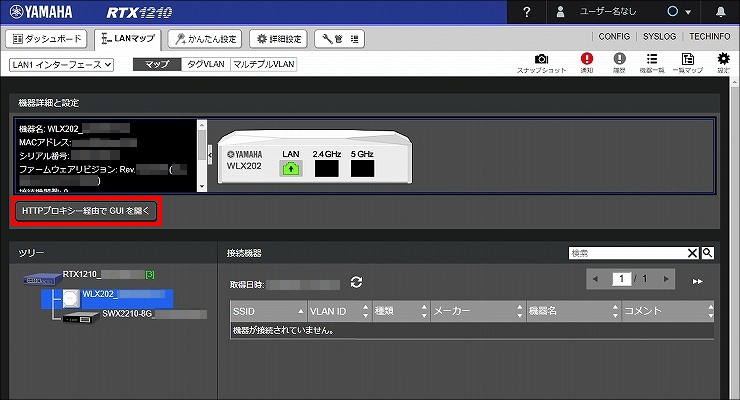Open the CONFIG link

[614, 36]
